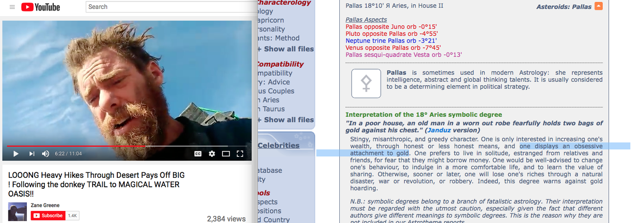The height and width of the screenshot is (223, 644).
Task: Open Zane Greene channel name
Action: [x=45, y=206]
